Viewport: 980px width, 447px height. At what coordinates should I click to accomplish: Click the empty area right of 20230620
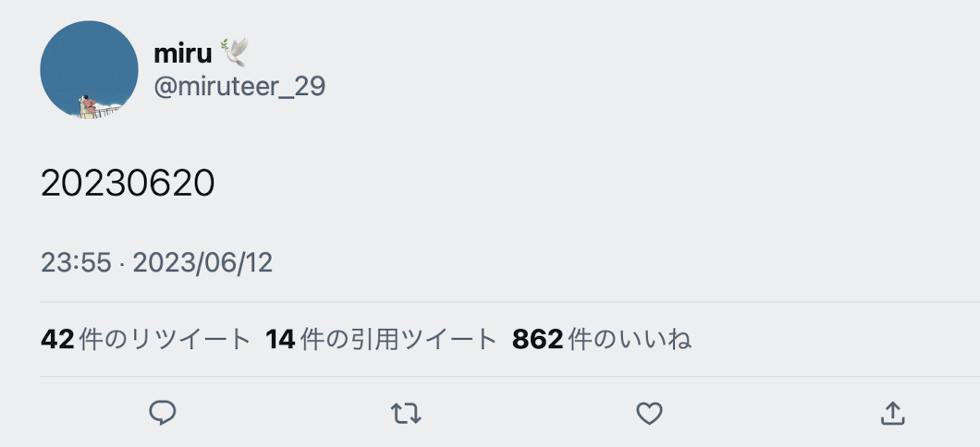coord(555,184)
